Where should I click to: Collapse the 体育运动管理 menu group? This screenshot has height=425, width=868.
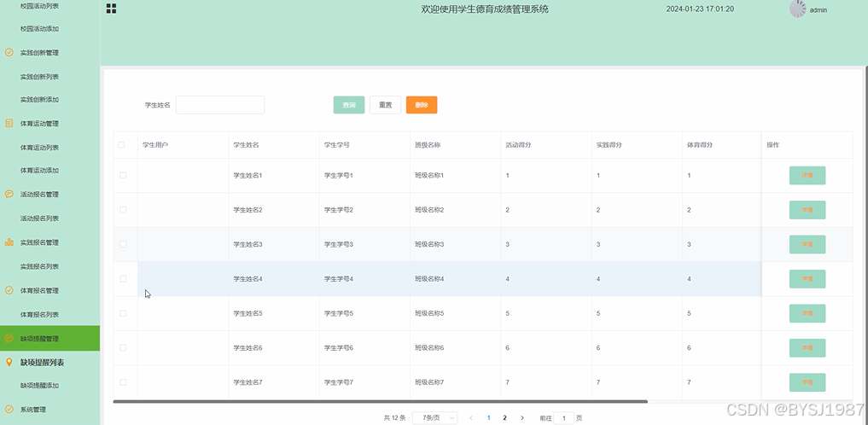click(50, 124)
